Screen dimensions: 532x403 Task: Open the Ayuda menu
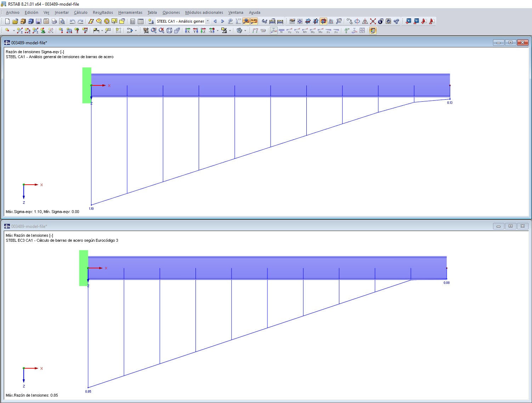pos(255,12)
